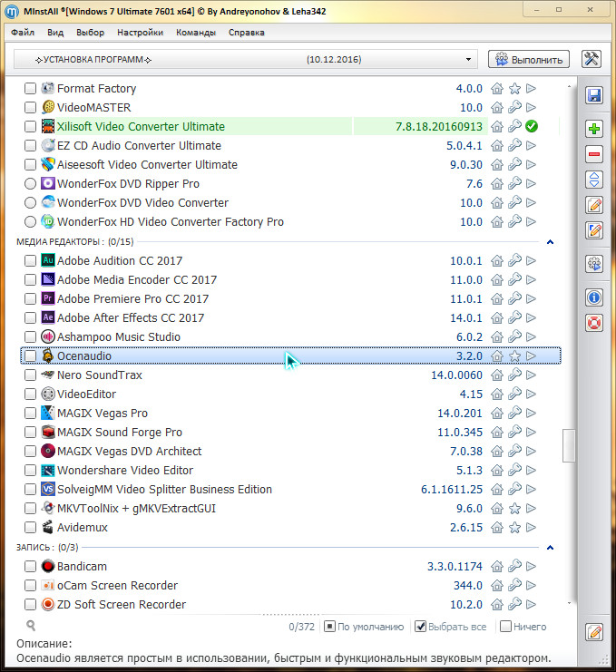Select the 'Adobe After Effects CC 2017' row
Viewport: 616px width, 672px height.
click(x=290, y=318)
